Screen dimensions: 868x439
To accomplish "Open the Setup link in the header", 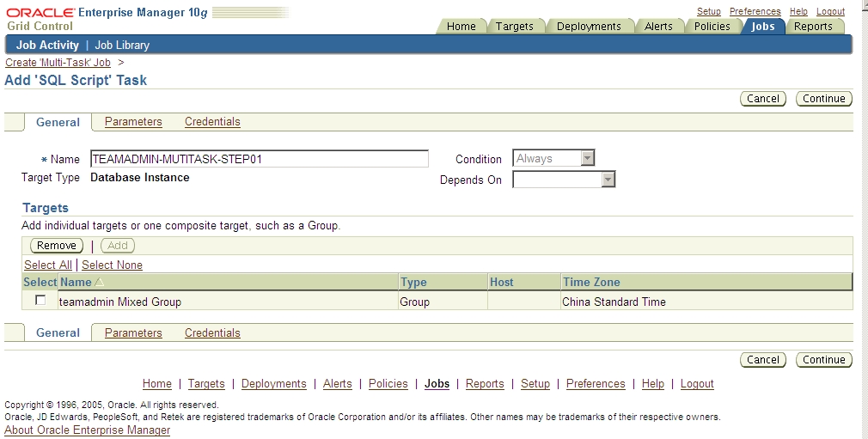I will [708, 11].
